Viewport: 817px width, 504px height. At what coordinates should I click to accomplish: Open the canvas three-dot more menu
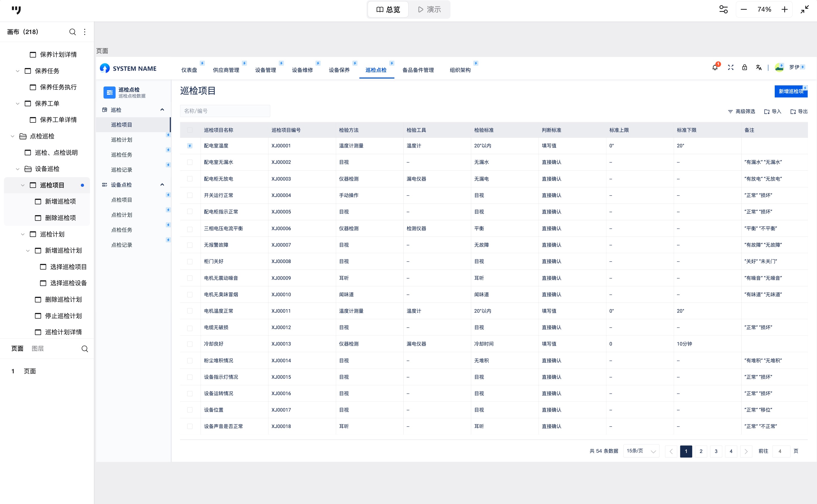85,32
